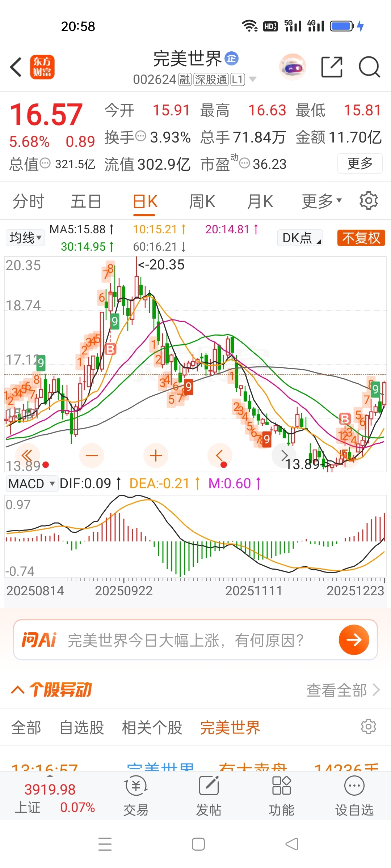Select the 自选股 filter tab
Screen dimensions: 391x868
point(82,727)
